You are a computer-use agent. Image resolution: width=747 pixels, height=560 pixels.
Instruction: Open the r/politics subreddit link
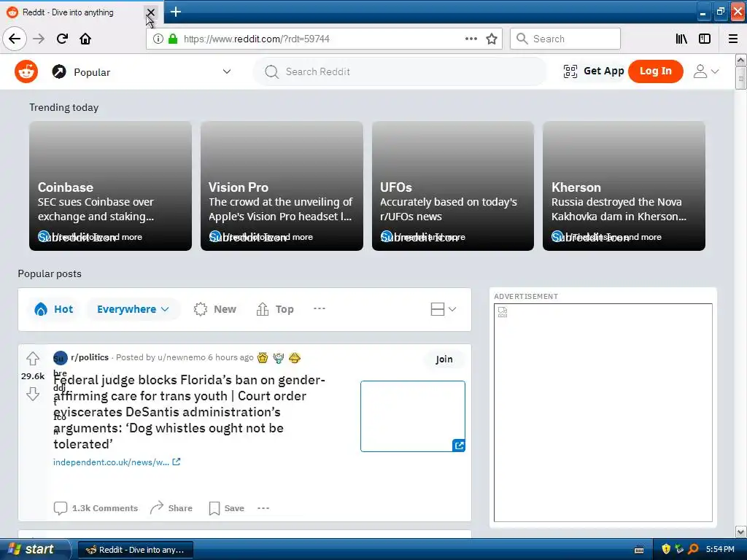click(90, 357)
